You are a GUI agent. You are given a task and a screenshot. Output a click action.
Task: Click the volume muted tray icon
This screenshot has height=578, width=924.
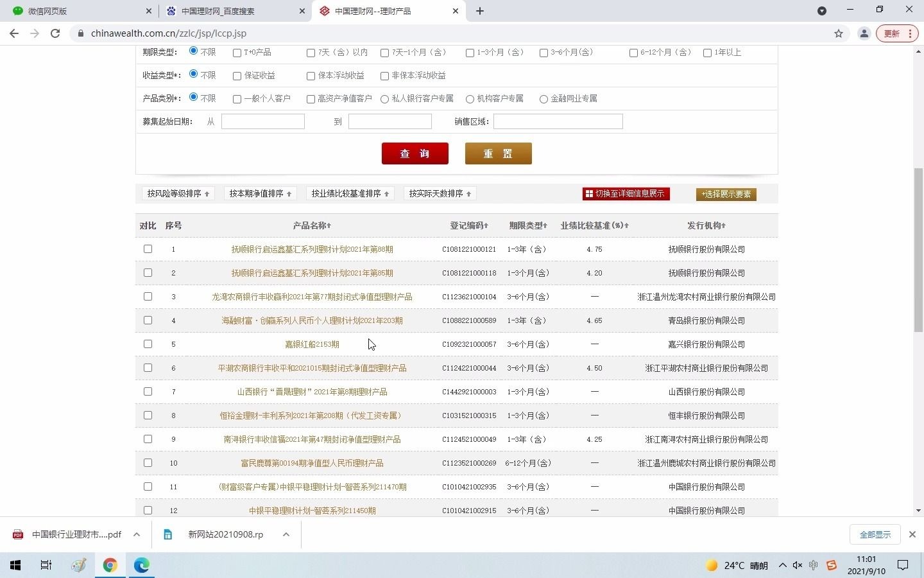pyautogui.click(x=798, y=565)
